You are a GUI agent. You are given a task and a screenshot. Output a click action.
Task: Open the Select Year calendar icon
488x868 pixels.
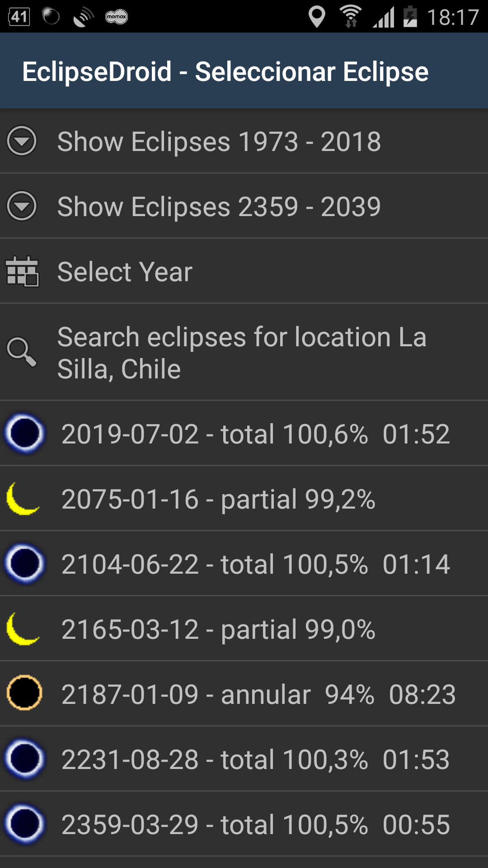tap(22, 271)
